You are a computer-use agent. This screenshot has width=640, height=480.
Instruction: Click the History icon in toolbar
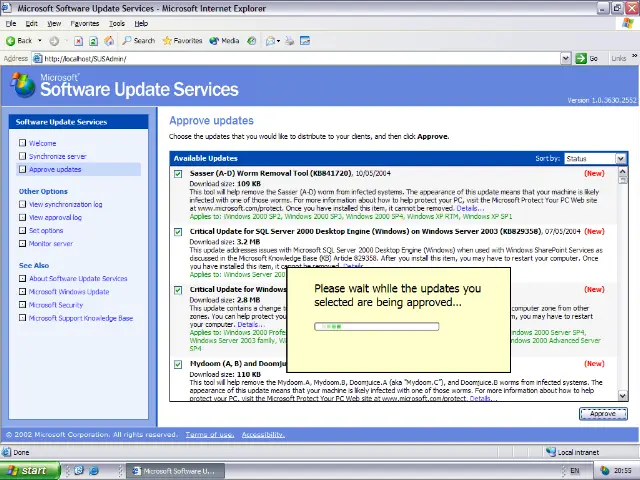(x=252, y=41)
